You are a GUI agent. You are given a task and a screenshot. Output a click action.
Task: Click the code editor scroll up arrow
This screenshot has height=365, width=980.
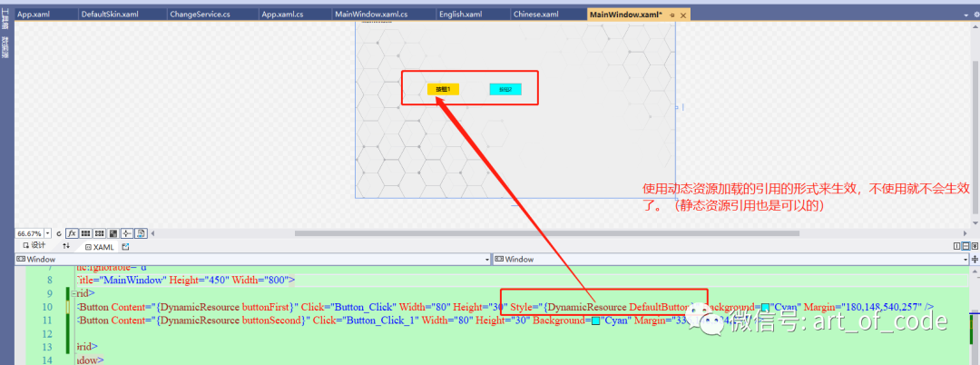tap(975, 271)
